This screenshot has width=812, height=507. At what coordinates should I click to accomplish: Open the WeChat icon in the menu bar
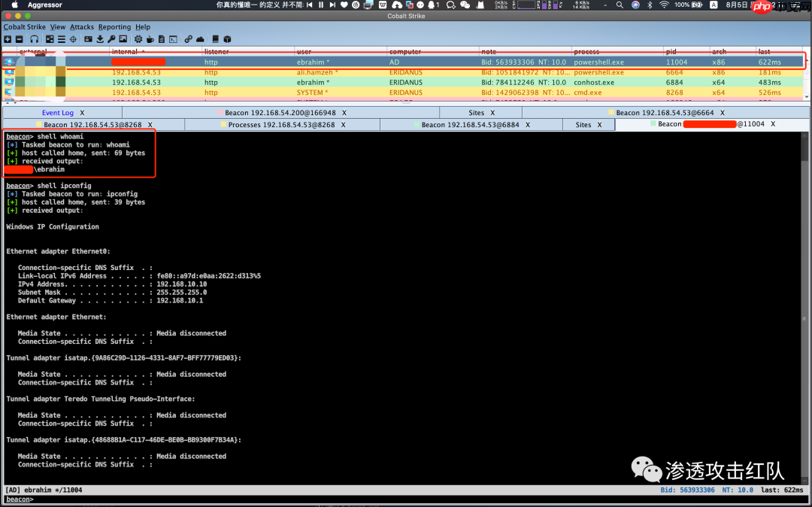(465, 5)
